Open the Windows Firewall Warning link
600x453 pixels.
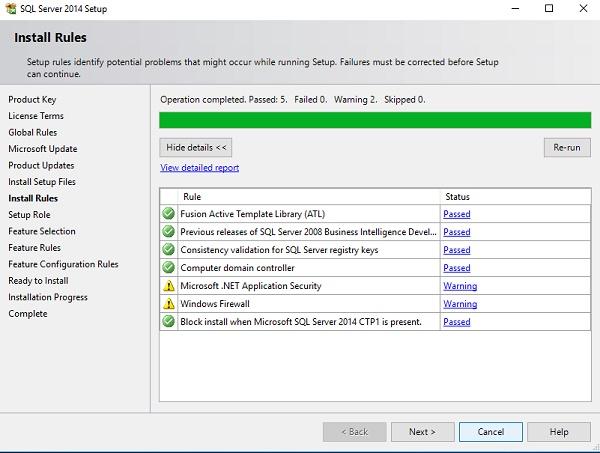pos(460,304)
